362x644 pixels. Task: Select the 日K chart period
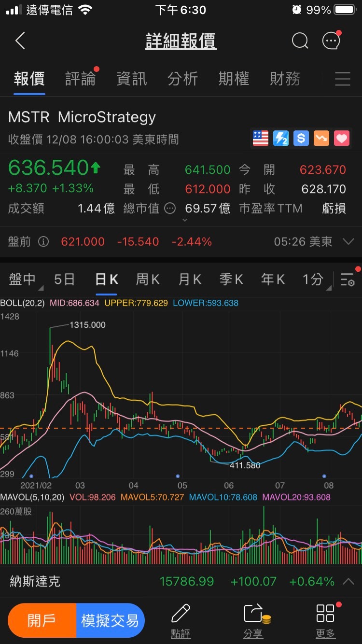click(x=107, y=280)
